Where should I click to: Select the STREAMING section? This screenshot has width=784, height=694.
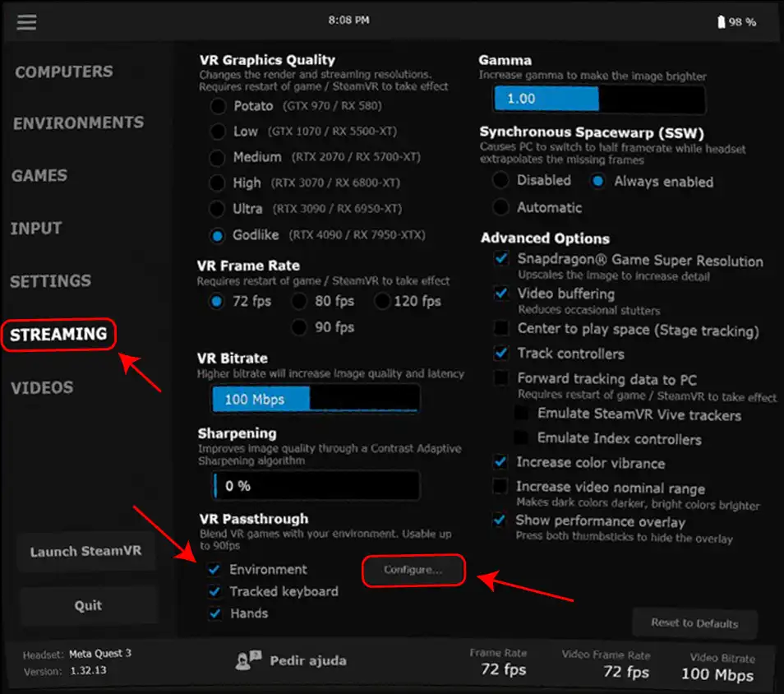coord(58,334)
